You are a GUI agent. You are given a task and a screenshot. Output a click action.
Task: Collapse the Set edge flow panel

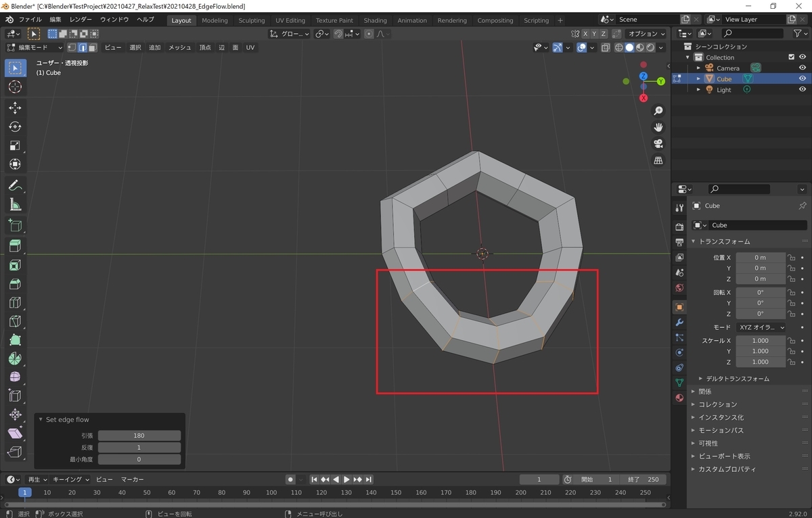pyautogui.click(x=41, y=420)
